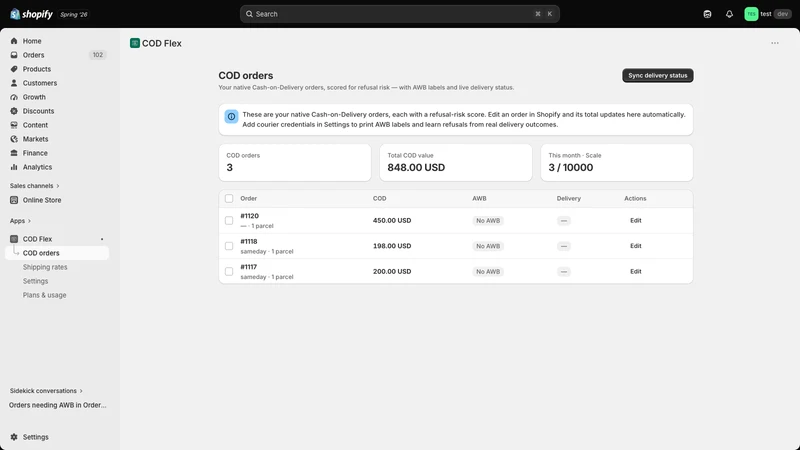800x450 pixels.
Task: Click the 198.00 USD amount
Action: [392, 246]
